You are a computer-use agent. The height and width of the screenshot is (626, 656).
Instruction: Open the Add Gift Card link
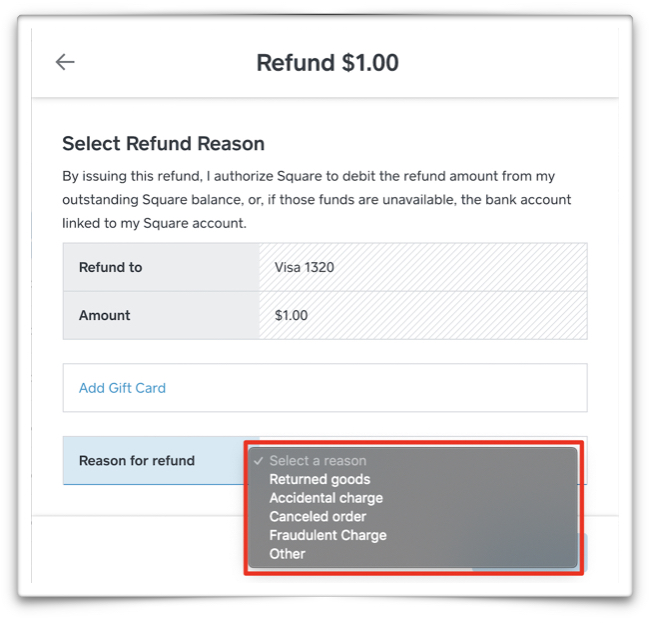(122, 388)
